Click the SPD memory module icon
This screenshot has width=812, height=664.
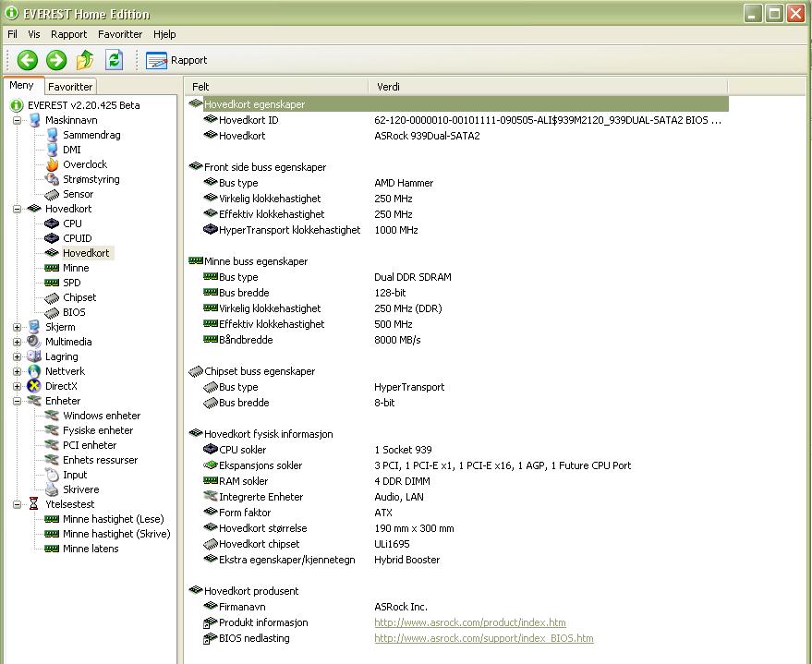(x=52, y=283)
